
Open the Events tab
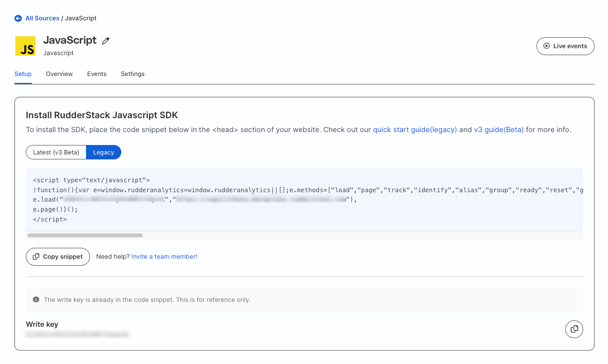pos(96,74)
